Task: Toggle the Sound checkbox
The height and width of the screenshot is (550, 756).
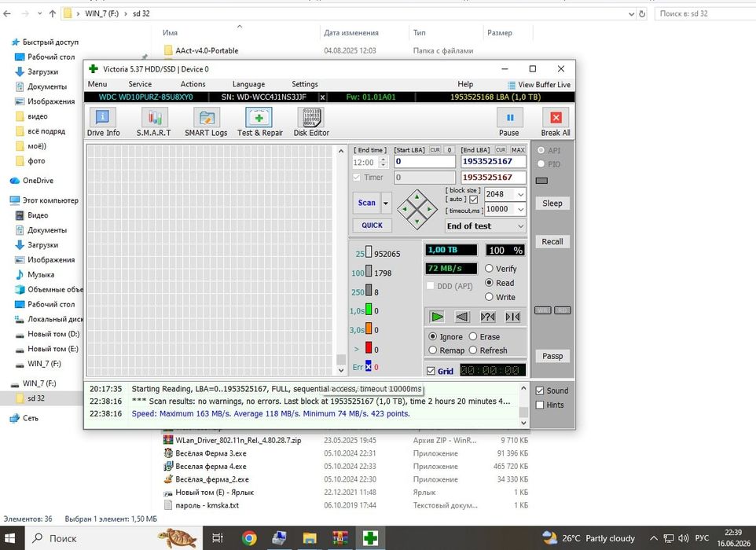Action: click(540, 391)
